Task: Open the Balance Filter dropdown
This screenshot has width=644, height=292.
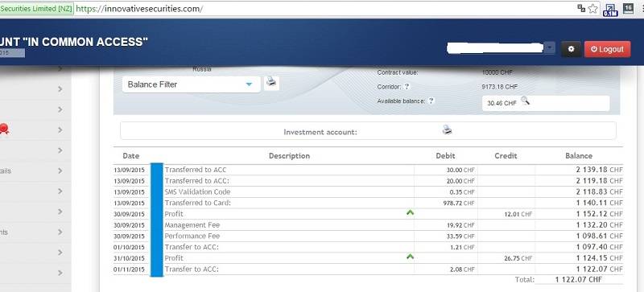Action: point(192,84)
